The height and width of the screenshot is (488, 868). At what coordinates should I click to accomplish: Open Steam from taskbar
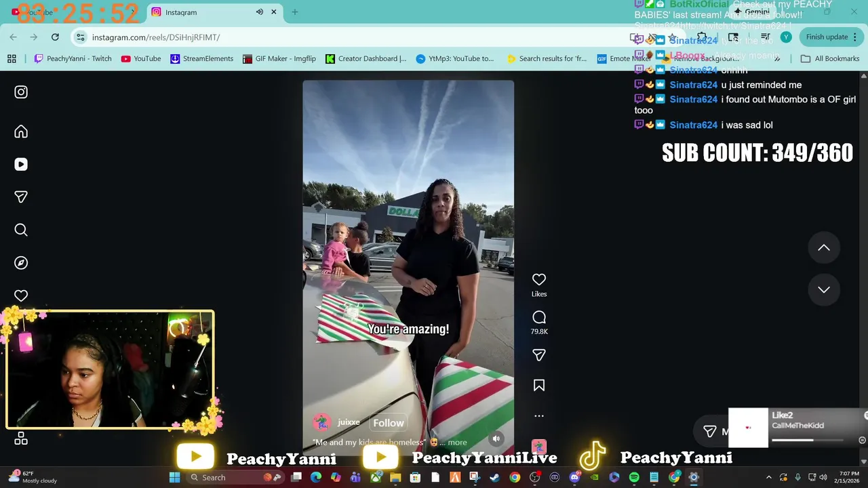click(x=494, y=477)
